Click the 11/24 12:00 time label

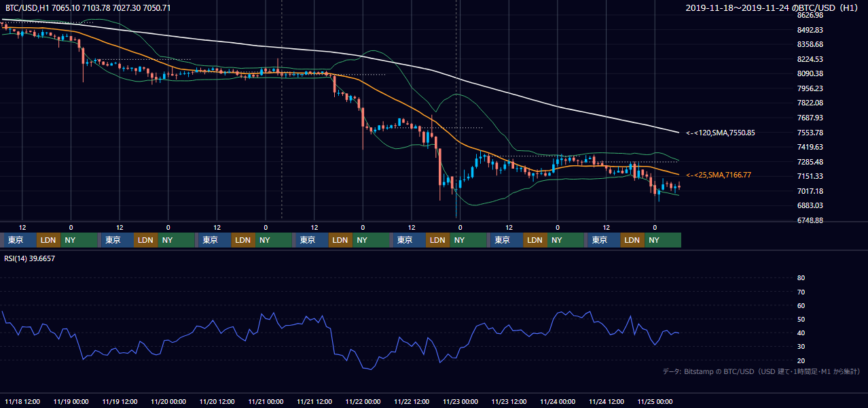click(x=607, y=401)
